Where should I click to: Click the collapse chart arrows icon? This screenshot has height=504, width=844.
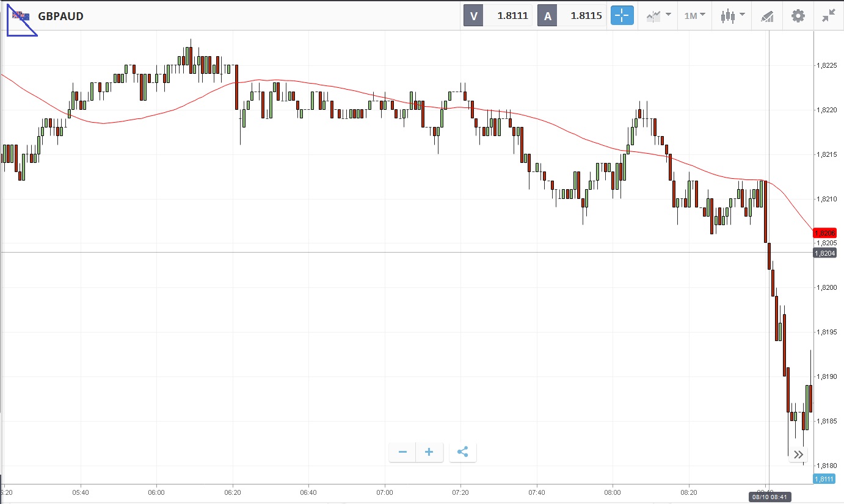coord(828,16)
